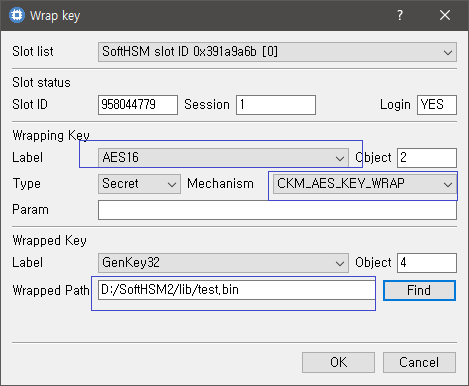Click the Find button
Image resolution: width=469 pixels, height=386 pixels.
click(419, 290)
